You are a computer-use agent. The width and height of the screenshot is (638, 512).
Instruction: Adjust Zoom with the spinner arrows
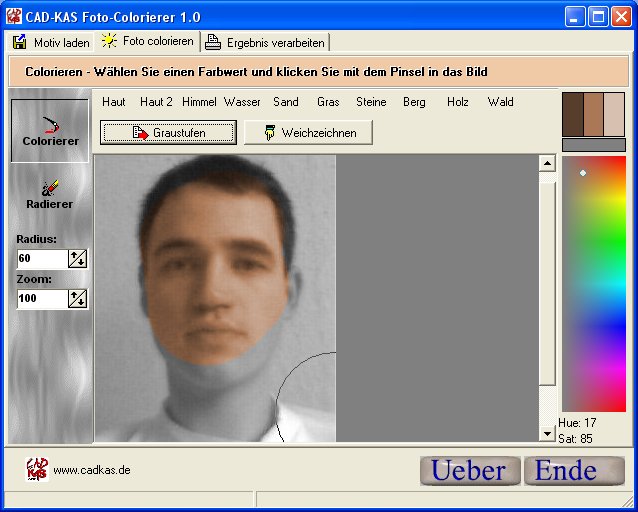click(x=77, y=298)
